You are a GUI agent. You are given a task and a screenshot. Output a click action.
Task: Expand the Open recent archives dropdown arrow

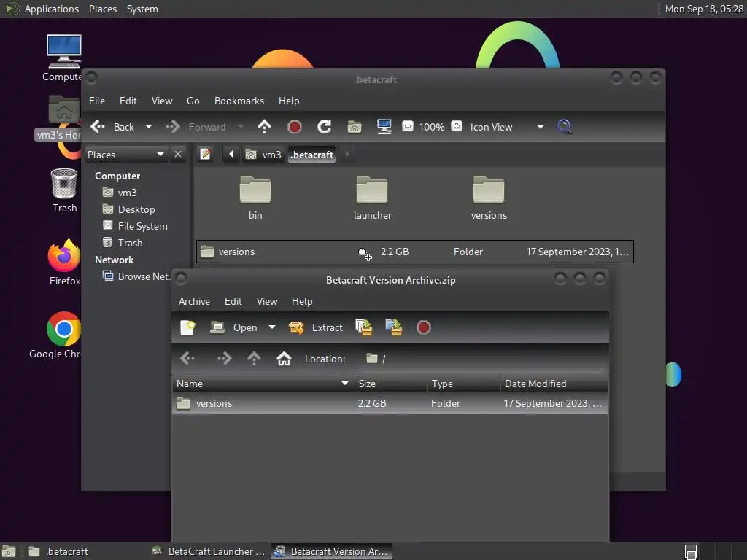tap(272, 327)
